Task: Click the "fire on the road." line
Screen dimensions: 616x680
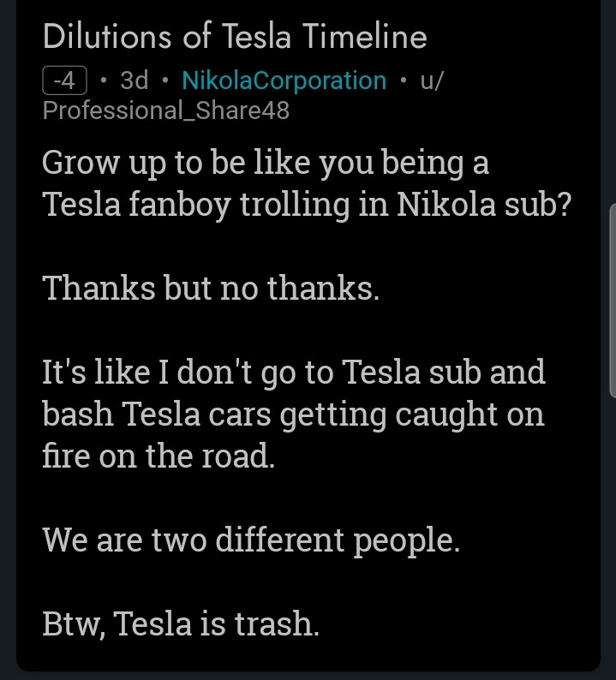Action: coord(158,456)
